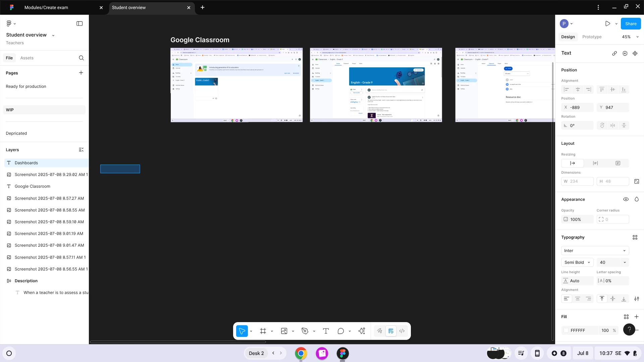
Task: Switch to Modules/Create exam tab
Action: (46, 7)
